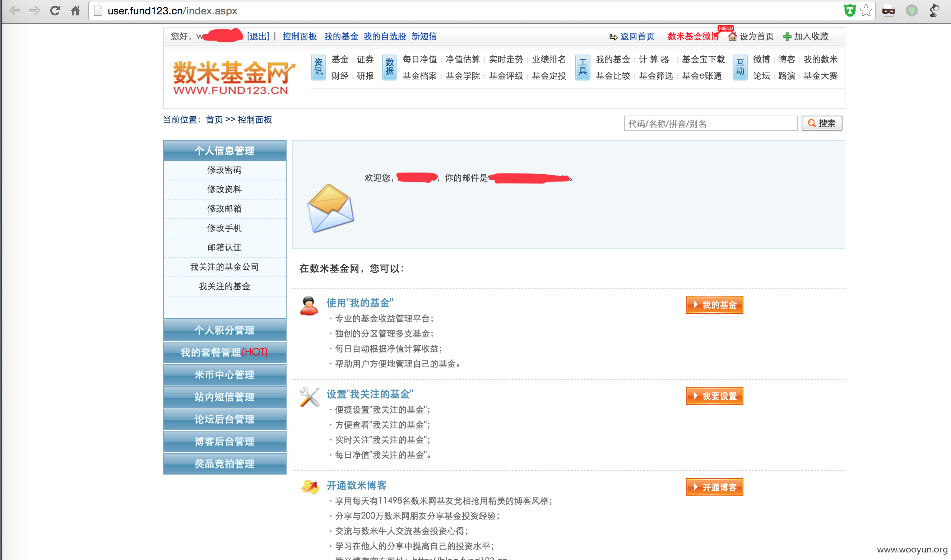The height and width of the screenshot is (560, 951).
Task: Click orange 开通博客 button
Action: click(x=714, y=487)
